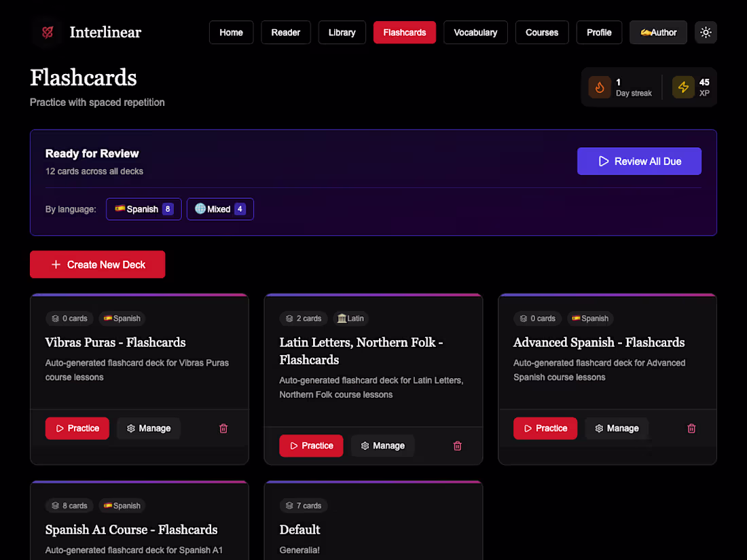
Task: Click the Spanish flag in the language filter
Action: pos(120,208)
